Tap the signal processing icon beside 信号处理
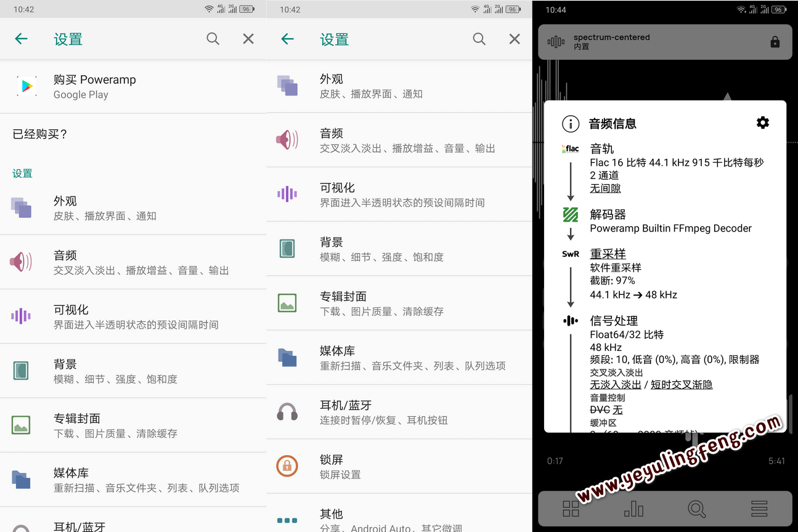 tap(571, 321)
